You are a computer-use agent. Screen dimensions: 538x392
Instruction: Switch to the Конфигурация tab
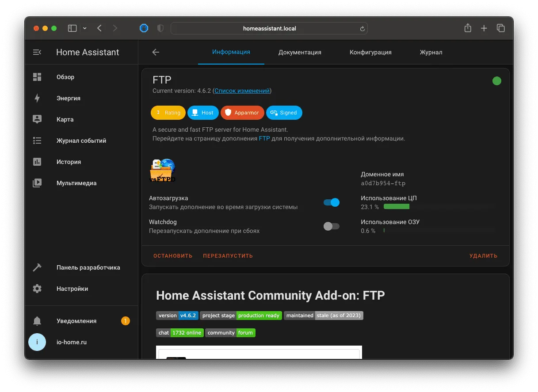(370, 52)
